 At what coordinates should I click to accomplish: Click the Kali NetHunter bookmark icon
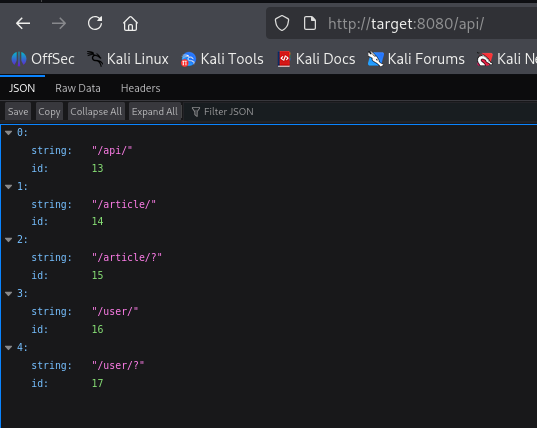[x=485, y=59]
